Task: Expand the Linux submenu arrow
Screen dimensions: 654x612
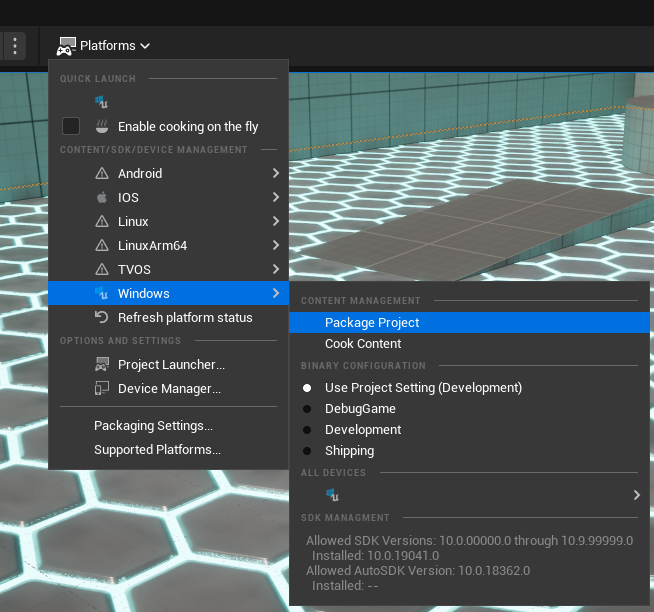Action: (x=276, y=221)
